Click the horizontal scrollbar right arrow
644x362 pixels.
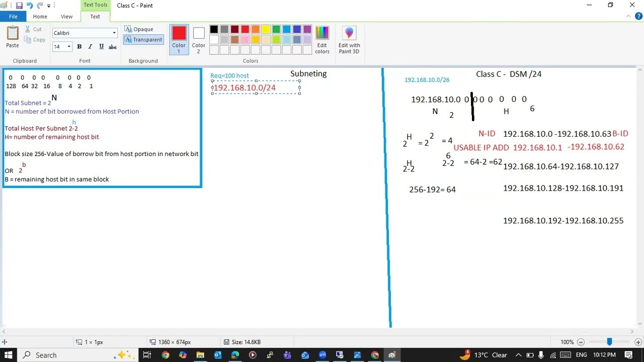[632, 331]
